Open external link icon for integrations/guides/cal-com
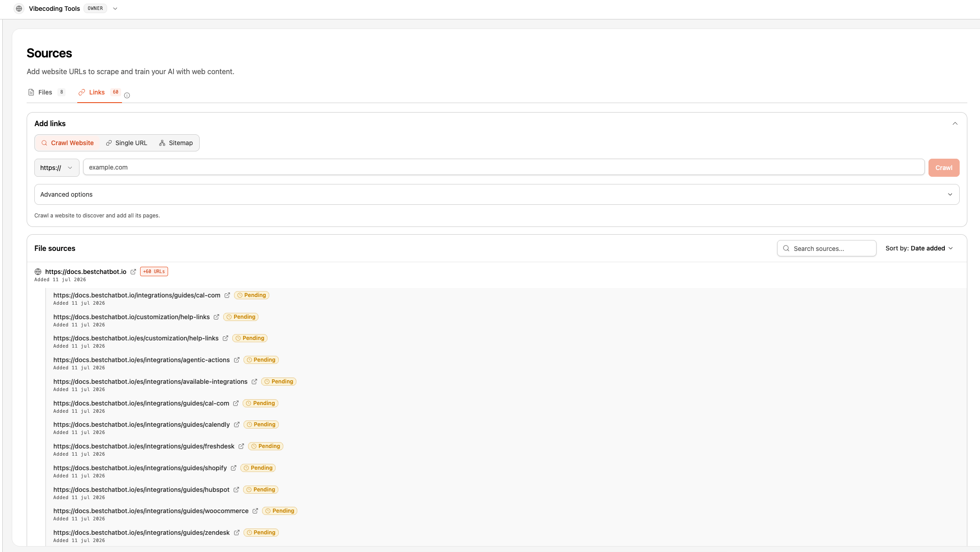This screenshot has width=980, height=552. [x=227, y=295]
